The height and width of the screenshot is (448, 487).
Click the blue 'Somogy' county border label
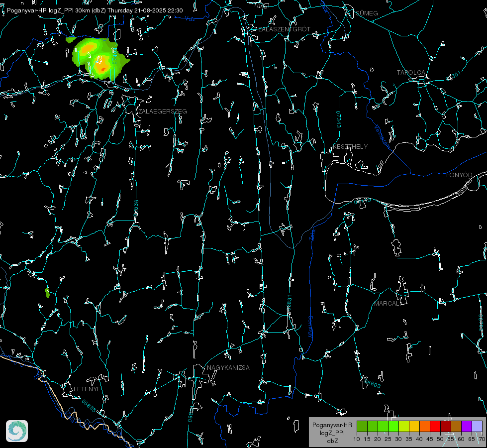[x=310, y=327]
